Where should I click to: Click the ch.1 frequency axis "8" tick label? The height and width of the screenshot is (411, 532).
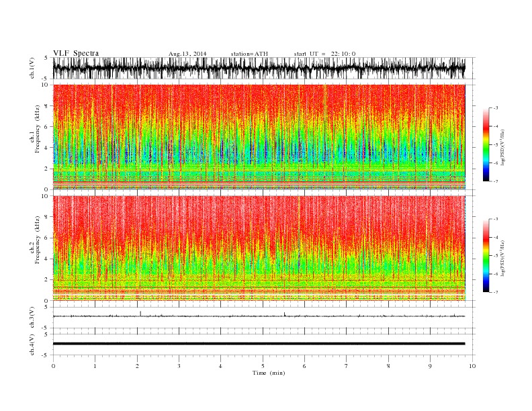[x=46, y=106]
